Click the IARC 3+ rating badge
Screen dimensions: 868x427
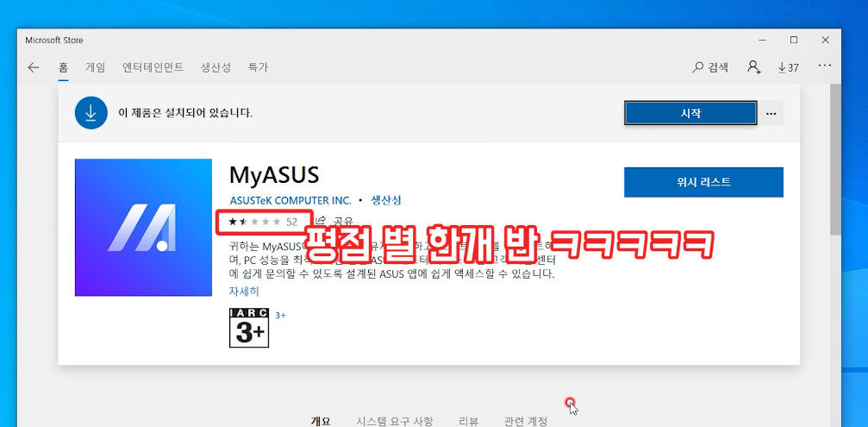click(249, 328)
